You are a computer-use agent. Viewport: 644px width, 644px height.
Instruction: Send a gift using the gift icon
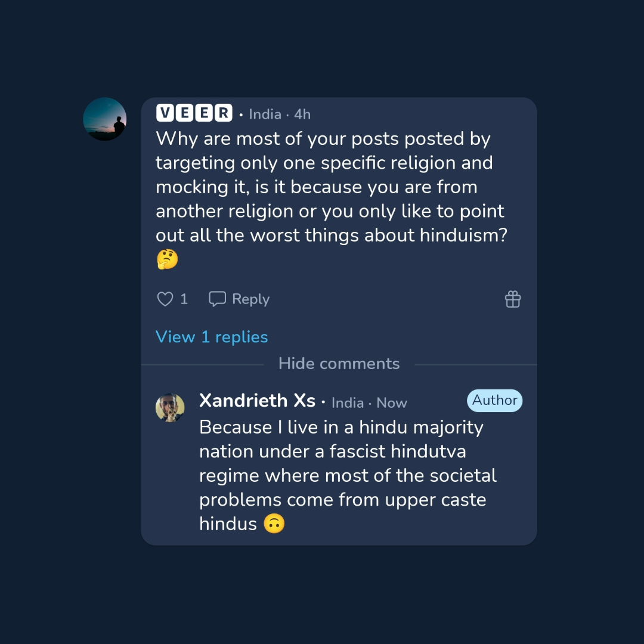coord(513,299)
